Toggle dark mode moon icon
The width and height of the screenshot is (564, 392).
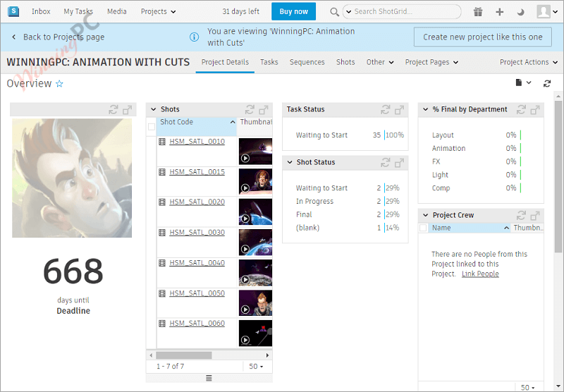(x=520, y=12)
